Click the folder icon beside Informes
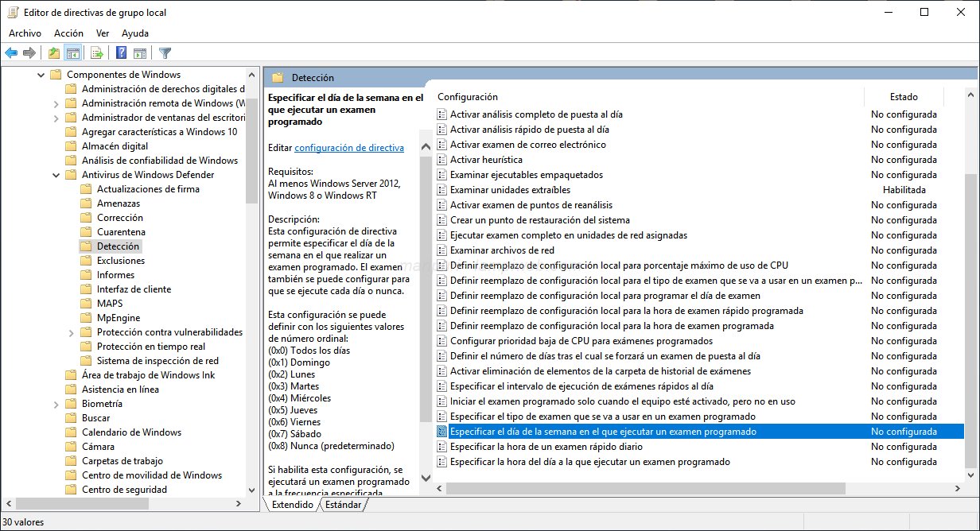 pos(86,275)
